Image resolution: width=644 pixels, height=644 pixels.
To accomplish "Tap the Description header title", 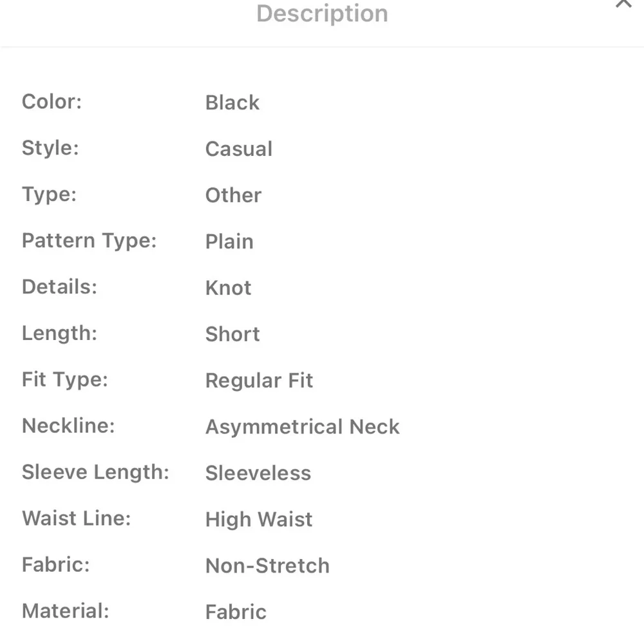I will pos(322,14).
